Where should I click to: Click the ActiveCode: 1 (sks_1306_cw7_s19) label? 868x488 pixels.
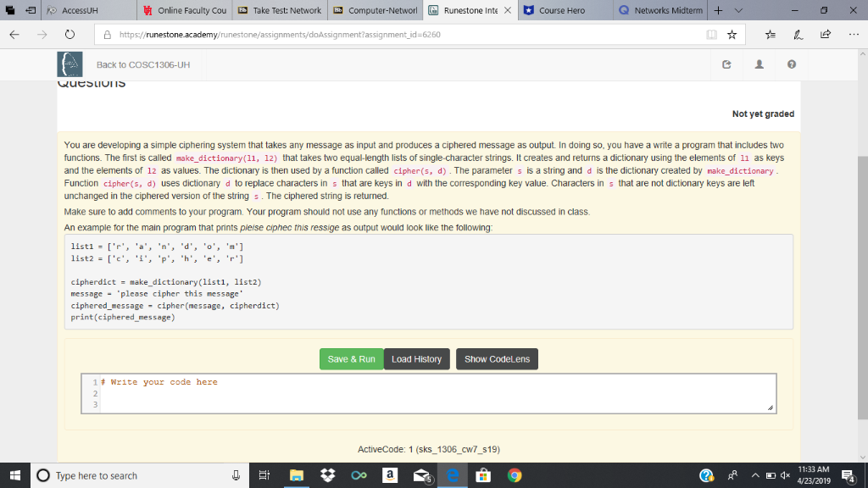428,449
